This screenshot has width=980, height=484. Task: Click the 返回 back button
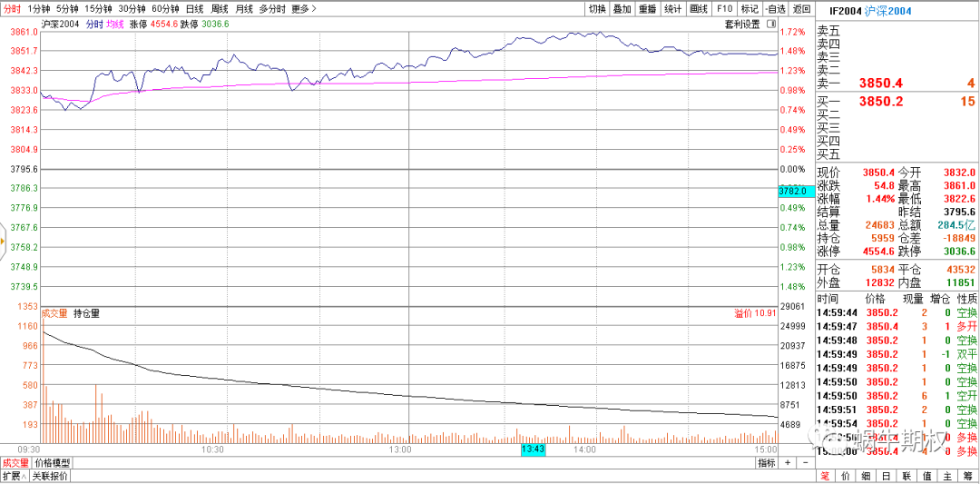[801, 9]
